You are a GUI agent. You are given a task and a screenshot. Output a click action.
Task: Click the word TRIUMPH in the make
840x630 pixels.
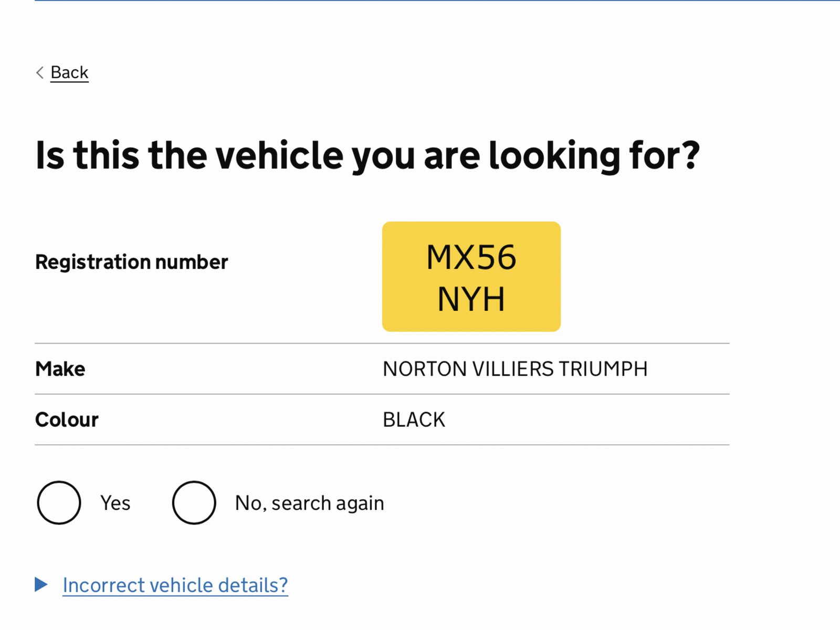602,369
